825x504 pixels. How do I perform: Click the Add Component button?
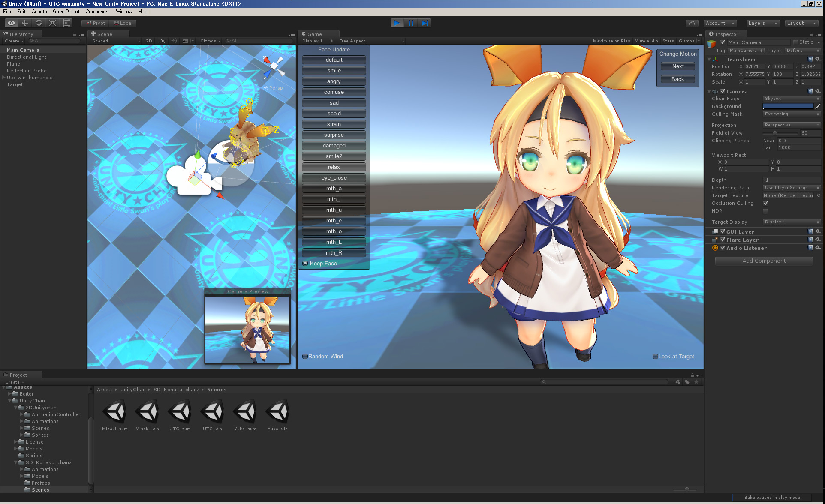tap(764, 261)
